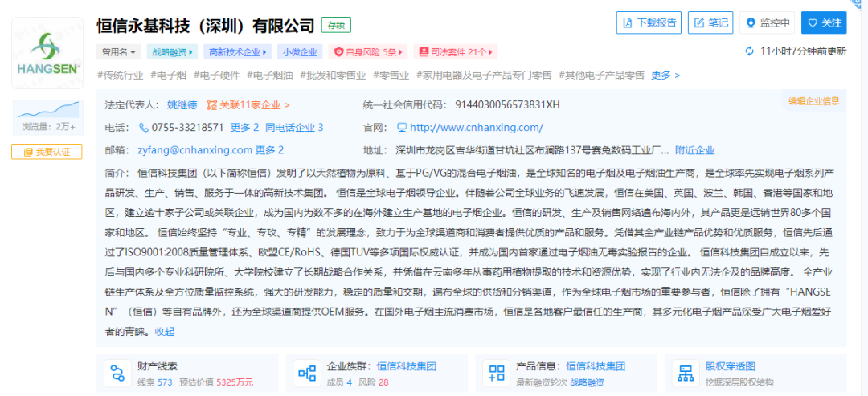The width and height of the screenshot is (868, 396).
Task: Open email zyfang@cnhanxing.com
Action: (195, 150)
